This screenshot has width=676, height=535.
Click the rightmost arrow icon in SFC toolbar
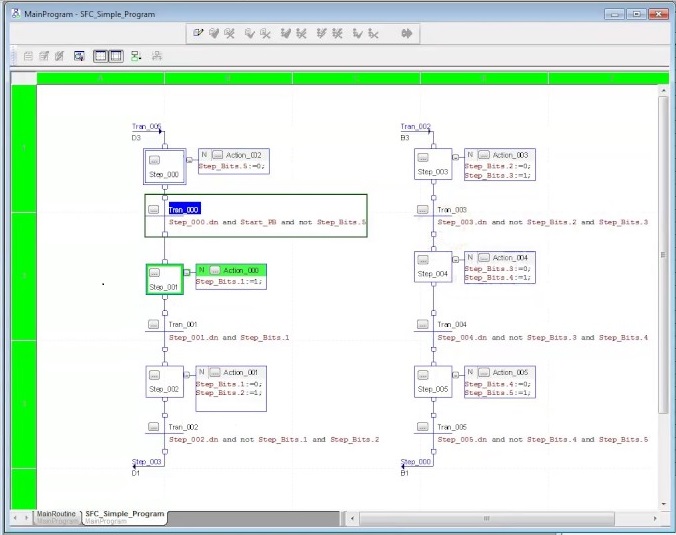click(407, 34)
